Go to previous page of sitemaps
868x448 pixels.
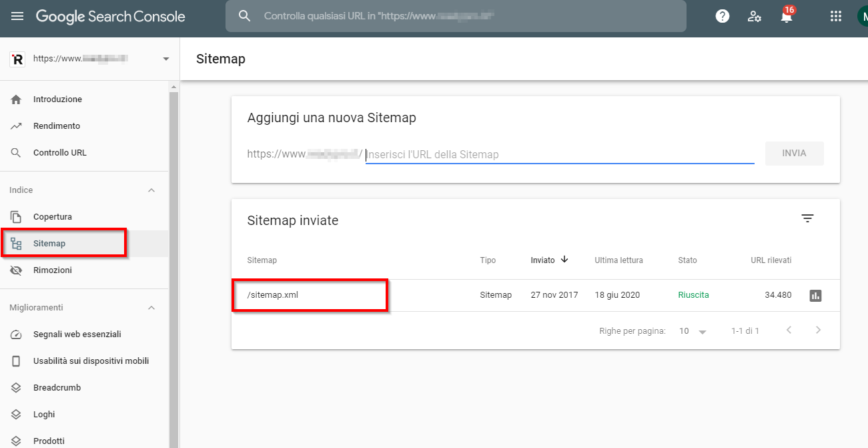click(789, 330)
